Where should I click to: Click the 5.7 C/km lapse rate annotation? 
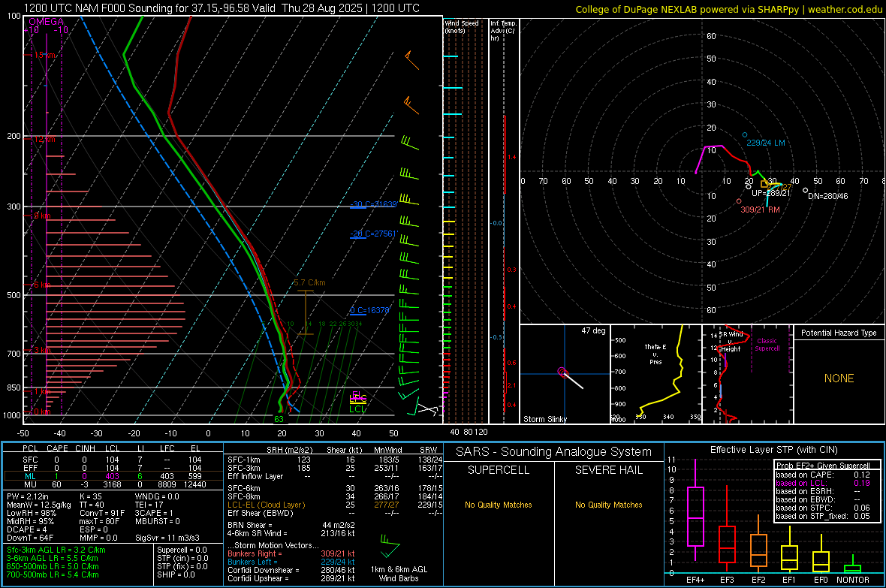coord(309,282)
